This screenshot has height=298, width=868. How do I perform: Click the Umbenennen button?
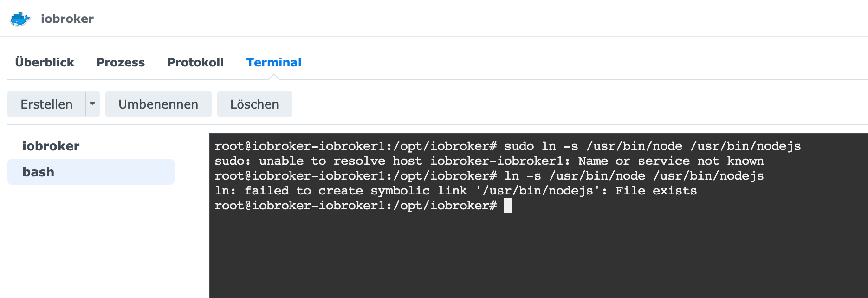click(158, 104)
